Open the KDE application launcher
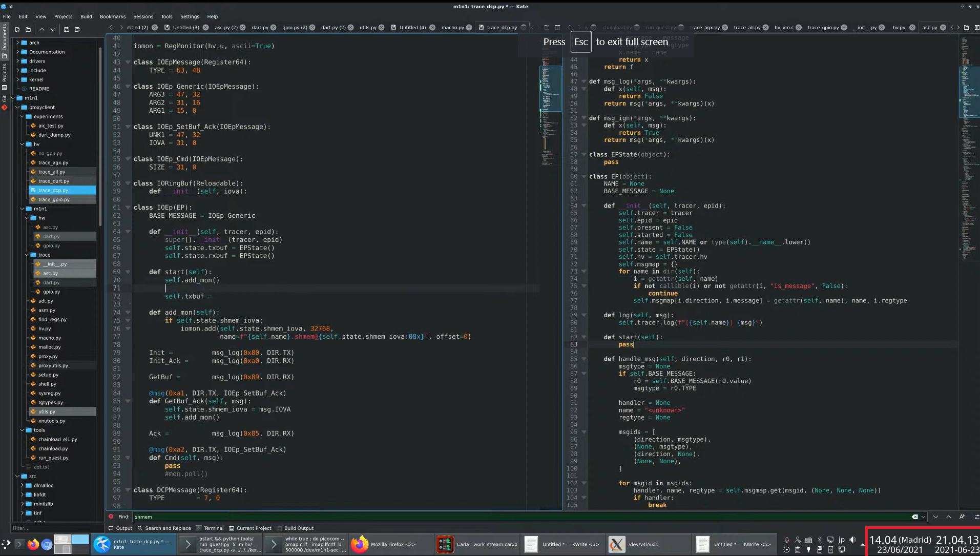The width and height of the screenshot is (980, 556). pyautogui.click(x=6, y=544)
